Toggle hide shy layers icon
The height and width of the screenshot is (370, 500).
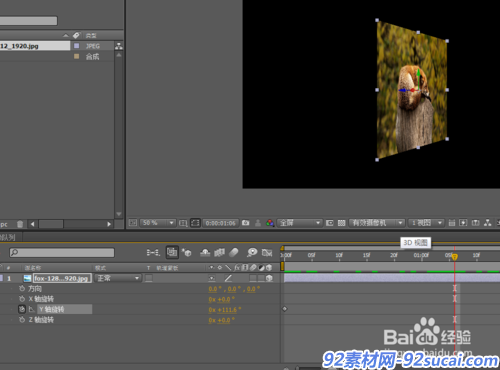coord(205,253)
